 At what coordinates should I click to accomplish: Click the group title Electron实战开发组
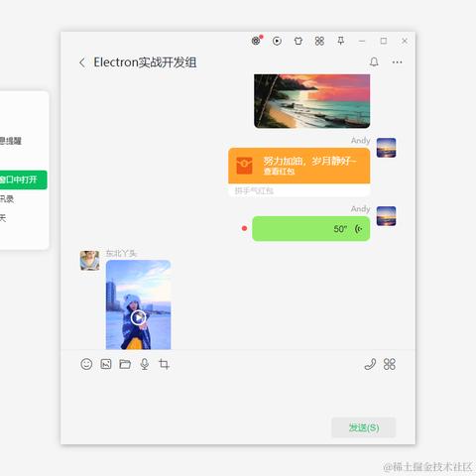[x=145, y=62]
